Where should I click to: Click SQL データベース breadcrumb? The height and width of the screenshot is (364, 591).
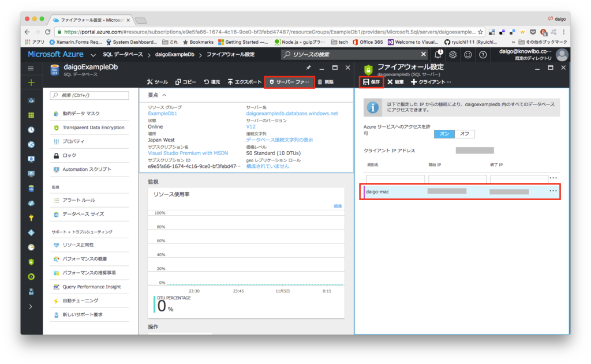point(123,55)
